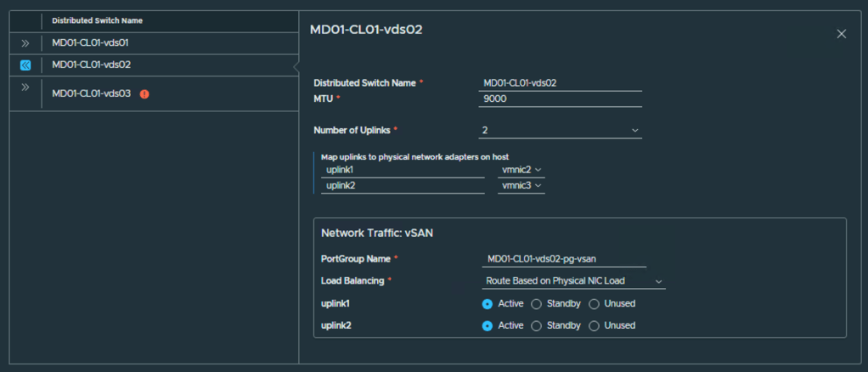The width and height of the screenshot is (868, 372).
Task: Open the vmnic3 adapter dropdown
Action: 521,185
